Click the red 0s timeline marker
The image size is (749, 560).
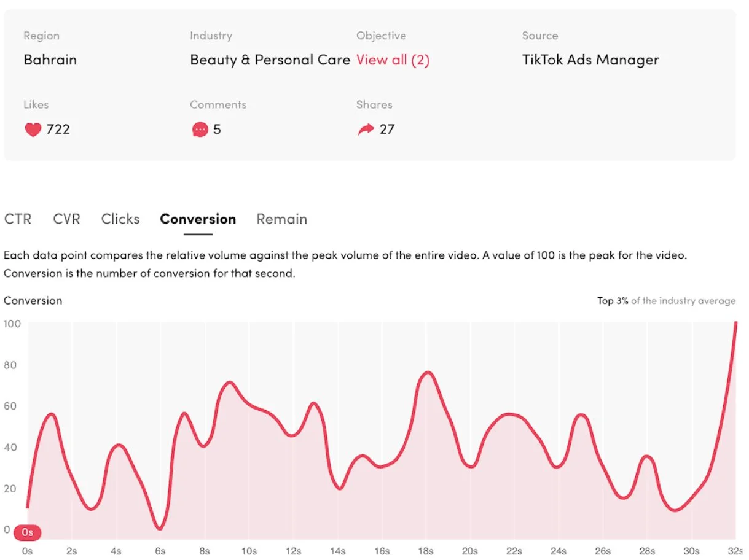27,532
